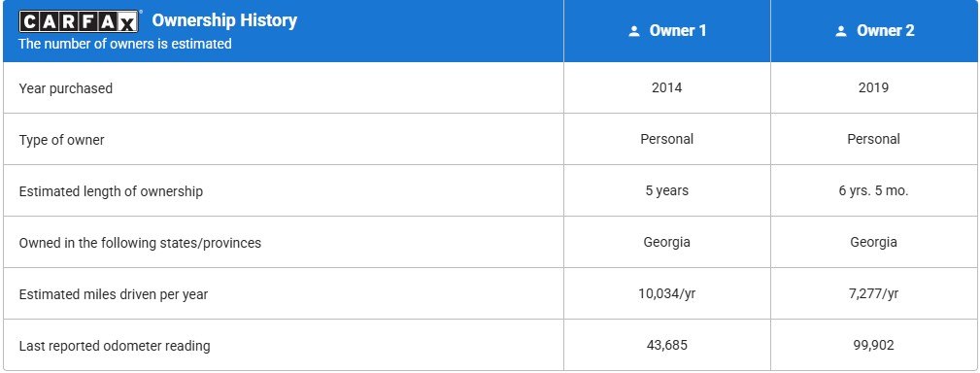This screenshot has width=980, height=373.
Task: Click the 7,277/yr mileage value
Action: point(874,293)
